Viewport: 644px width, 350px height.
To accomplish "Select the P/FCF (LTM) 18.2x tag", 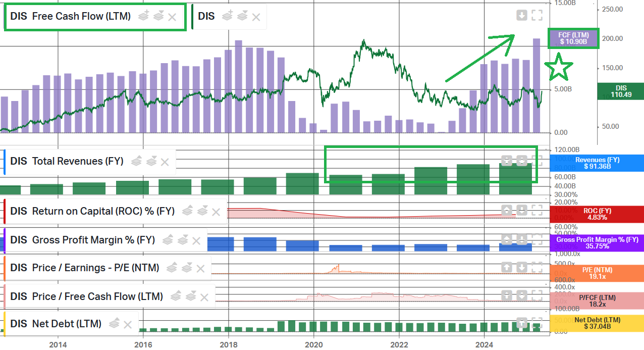I will coord(597,302).
